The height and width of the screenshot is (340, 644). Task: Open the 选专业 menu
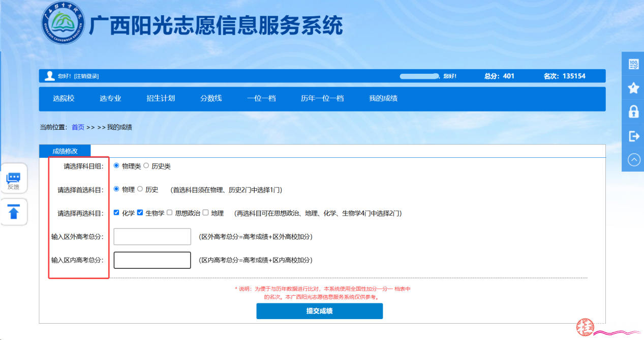coord(110,98)
